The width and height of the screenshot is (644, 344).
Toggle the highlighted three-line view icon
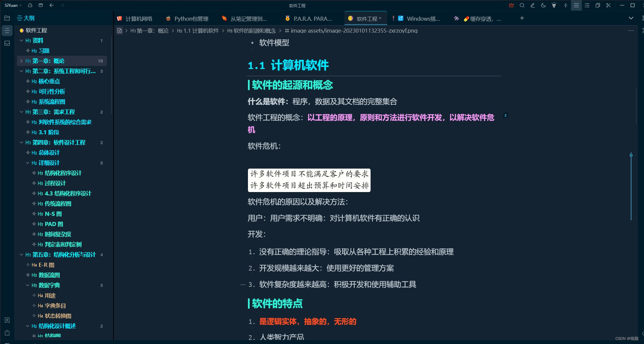click(576, 5)
